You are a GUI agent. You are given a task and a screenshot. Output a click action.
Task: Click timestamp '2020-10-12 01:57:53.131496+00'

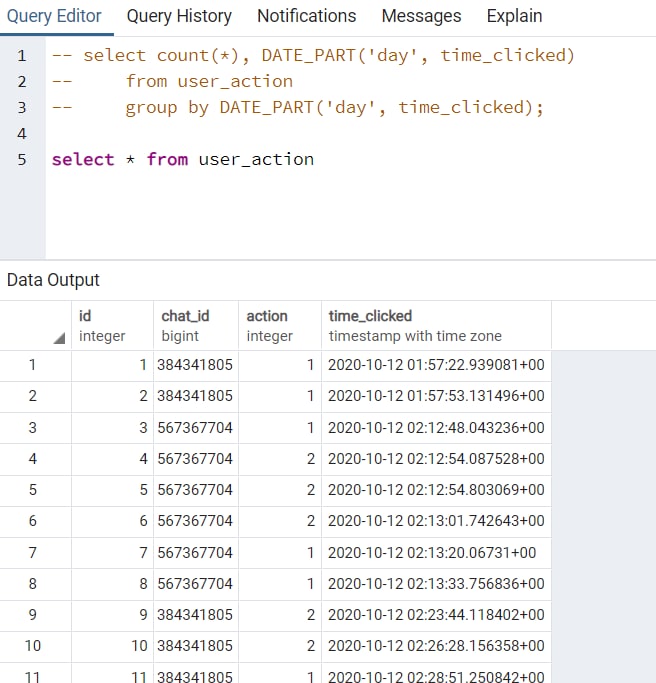tap(436, 396)
